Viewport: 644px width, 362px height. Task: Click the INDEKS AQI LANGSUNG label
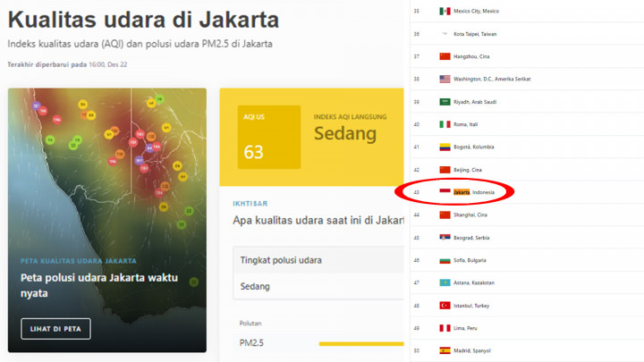click(x=350, y=117)
